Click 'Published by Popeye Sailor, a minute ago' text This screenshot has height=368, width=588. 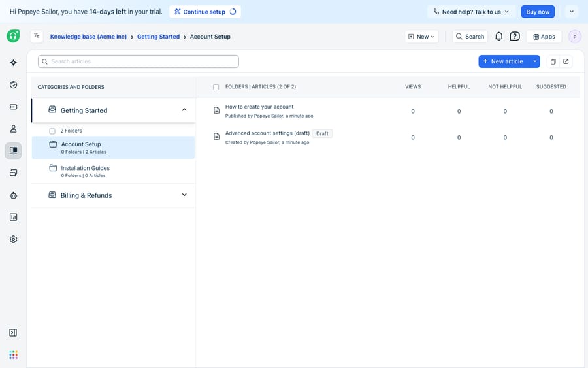[x=269, y=116]
